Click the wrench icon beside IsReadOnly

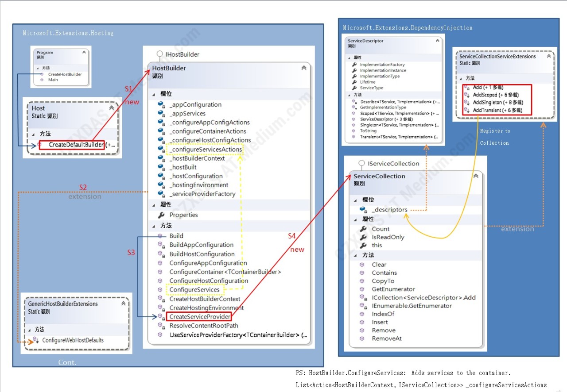363,237
